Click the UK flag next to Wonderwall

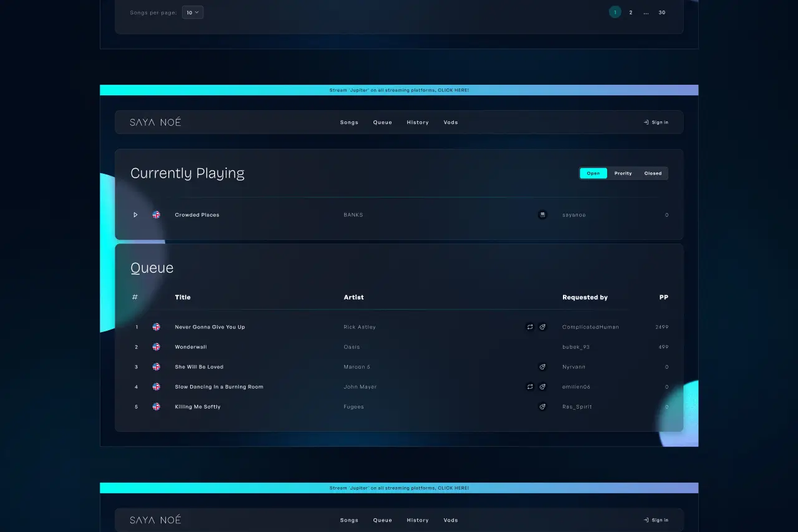156,347
